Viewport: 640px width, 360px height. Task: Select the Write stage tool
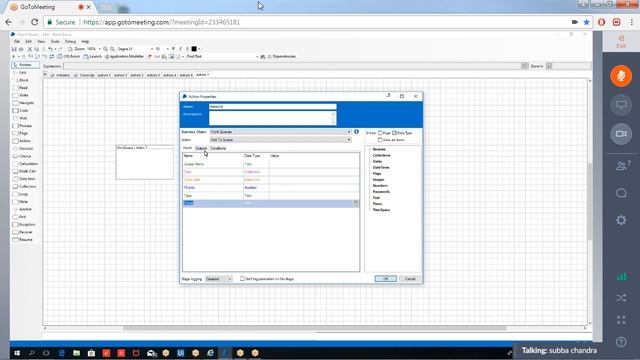click(21, 96)
